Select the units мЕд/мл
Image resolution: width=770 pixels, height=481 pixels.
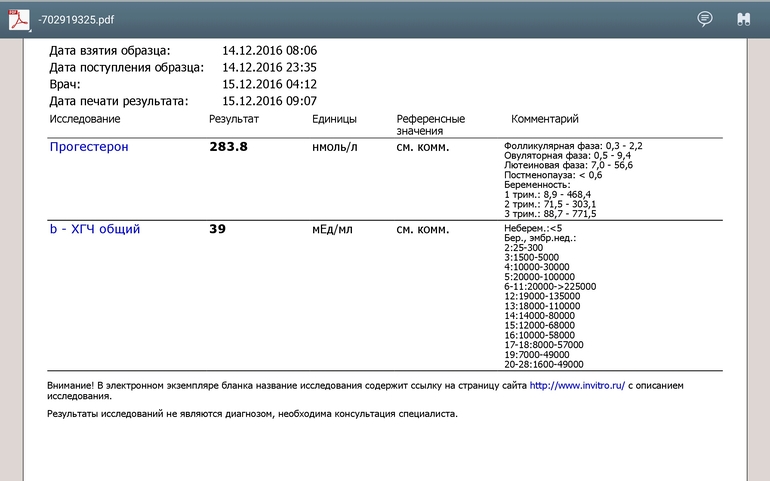pyautogui.click(x=332, y=229)
